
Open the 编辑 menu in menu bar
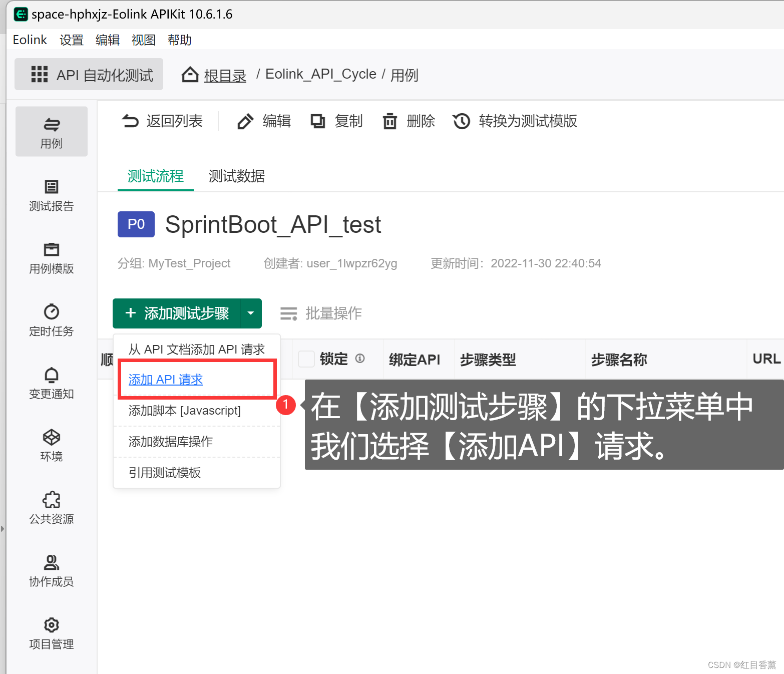click(108, 40)
